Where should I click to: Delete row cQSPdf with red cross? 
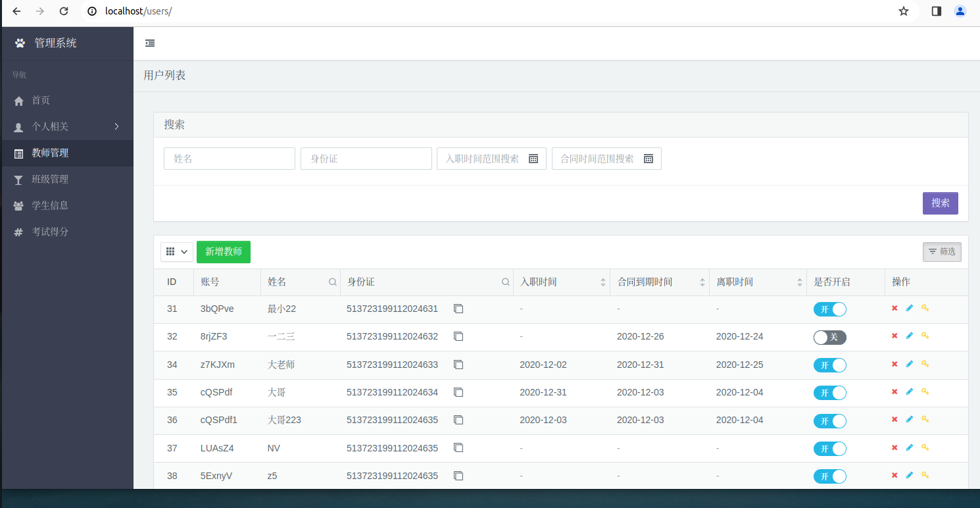(894, 392)
